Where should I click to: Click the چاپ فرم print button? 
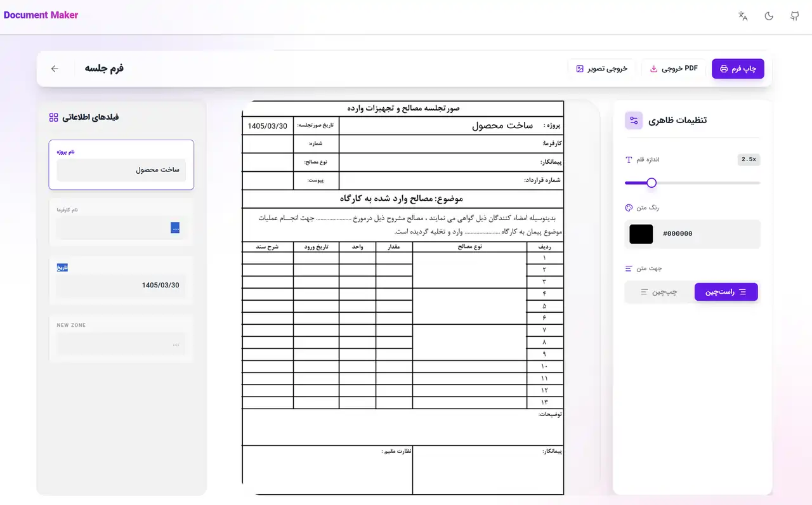coord(738,69)
